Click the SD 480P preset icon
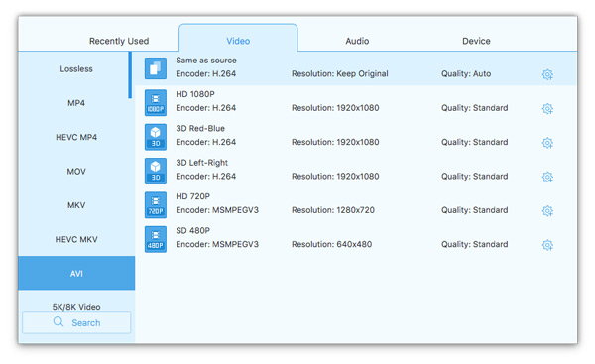 point(156,239)
